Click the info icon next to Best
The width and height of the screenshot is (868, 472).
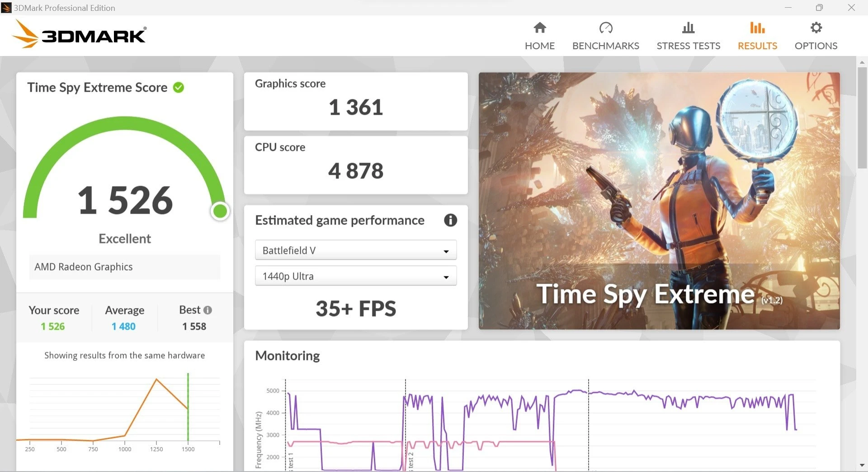pos(208,310)
